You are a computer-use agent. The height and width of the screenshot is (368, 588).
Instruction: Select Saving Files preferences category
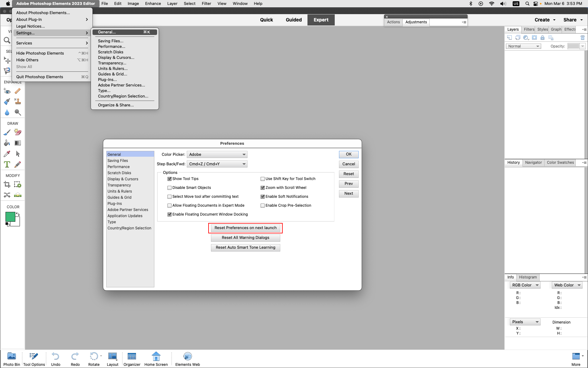[117, 160]
